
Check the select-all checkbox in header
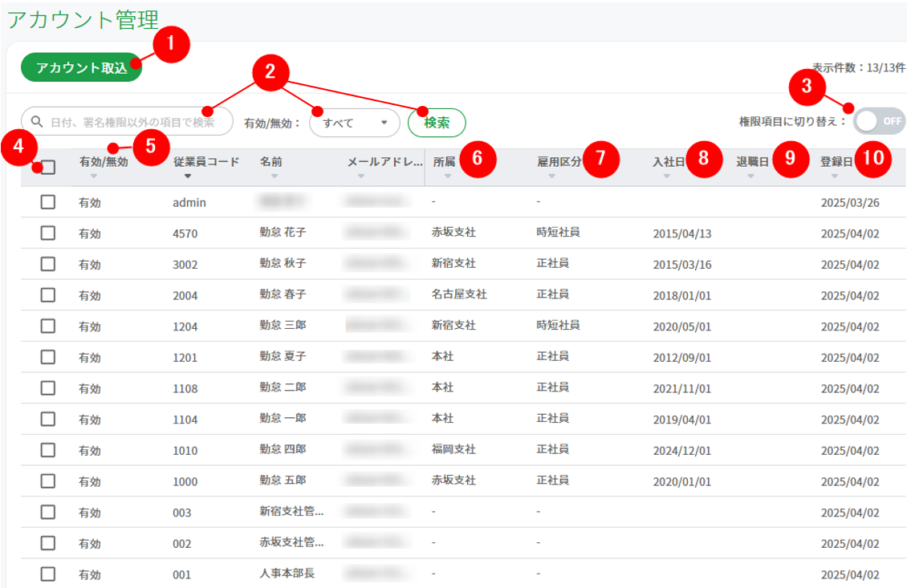pyautogui.click(x=48, y=167)
